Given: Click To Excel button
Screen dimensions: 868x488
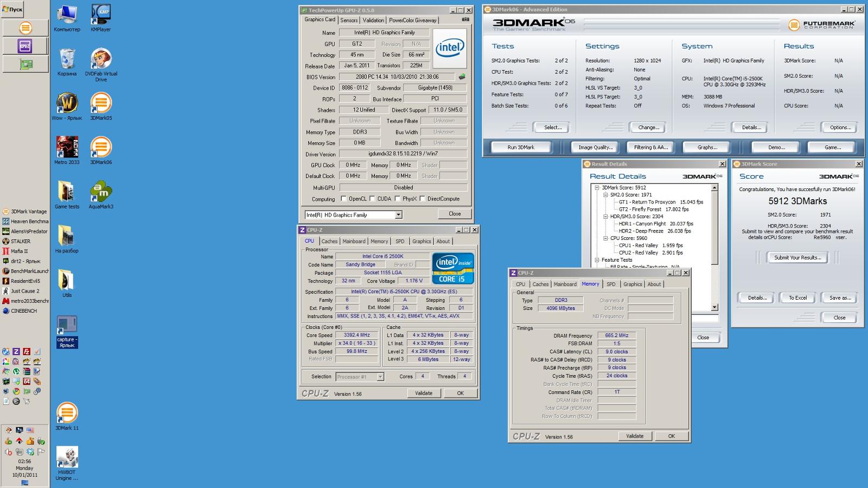Looking at the screenshot, I should [x=797, y=298].
